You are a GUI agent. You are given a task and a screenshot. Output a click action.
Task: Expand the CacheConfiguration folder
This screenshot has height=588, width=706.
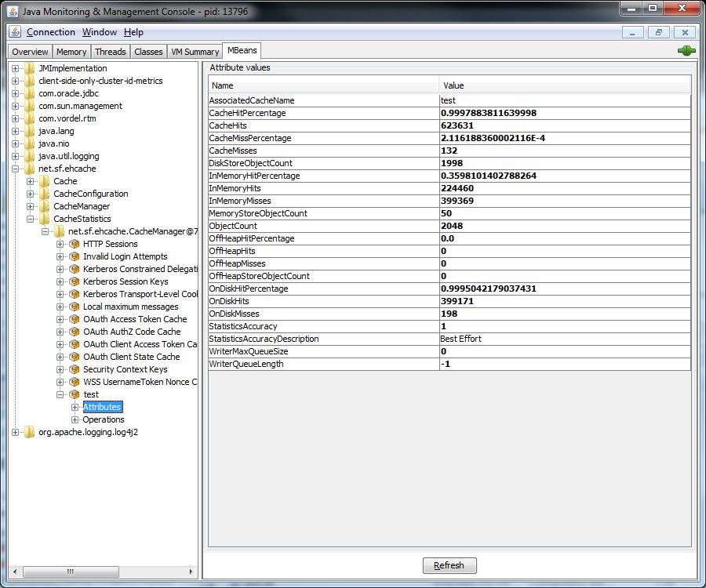click(31, 194)
